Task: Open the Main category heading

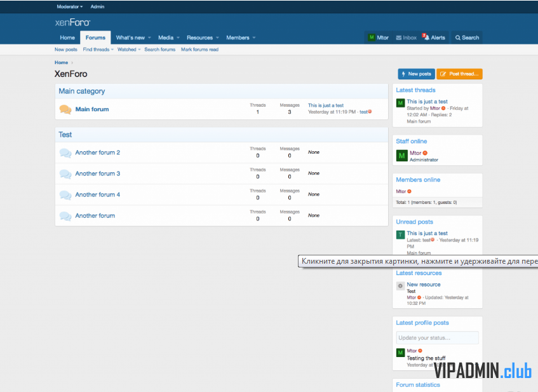Action: tap(82, 91)
